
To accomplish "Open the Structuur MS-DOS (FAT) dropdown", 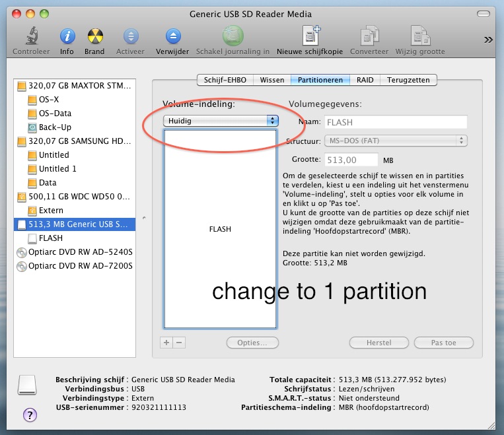I will (396, 141).
